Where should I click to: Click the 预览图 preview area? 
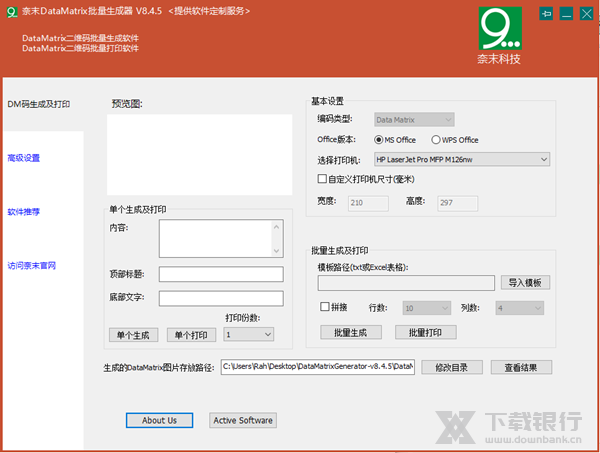(x=199, y=155)
